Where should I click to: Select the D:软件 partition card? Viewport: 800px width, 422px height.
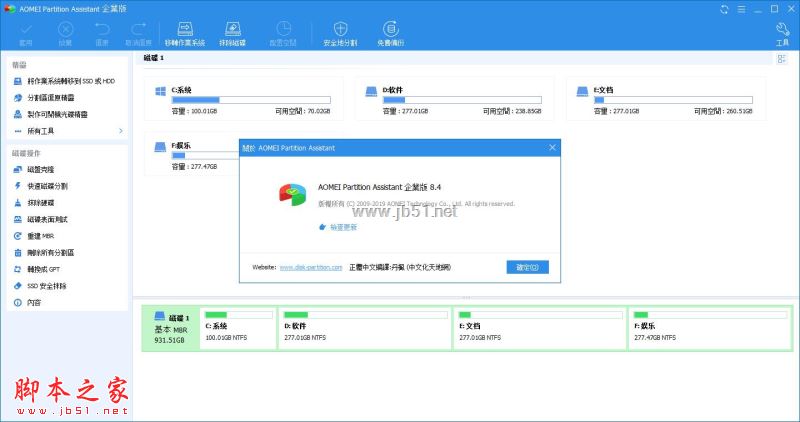point(455,99)
